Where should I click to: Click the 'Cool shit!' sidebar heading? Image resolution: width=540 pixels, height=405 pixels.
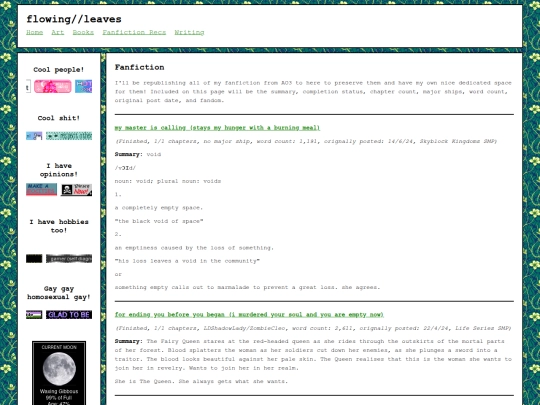[x=59, y=118]
